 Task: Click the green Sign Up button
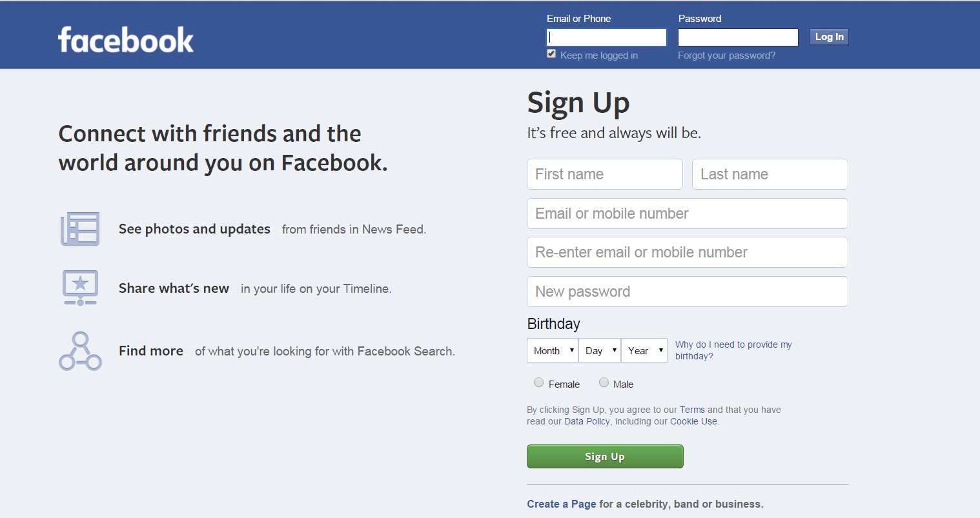(x=605, y=456)
